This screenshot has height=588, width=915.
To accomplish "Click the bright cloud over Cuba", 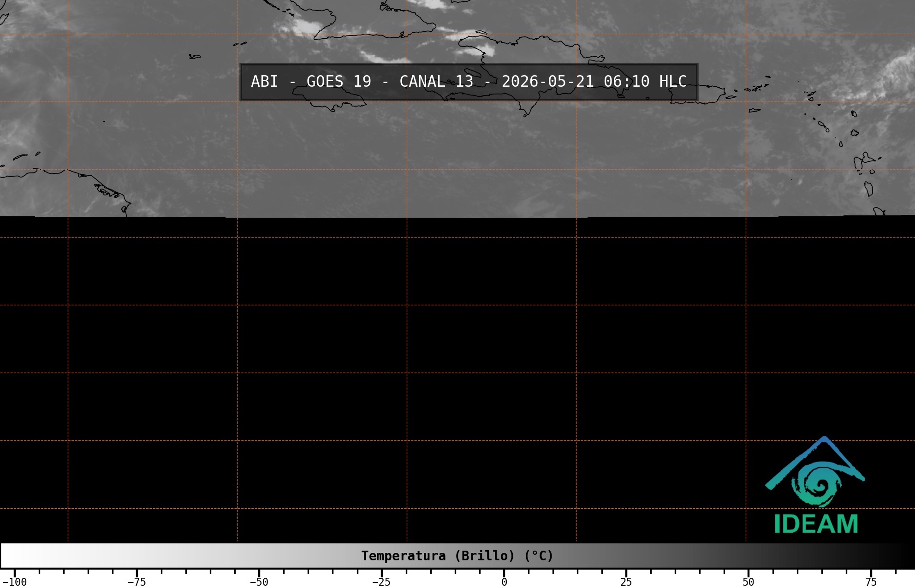I will 306,26.
